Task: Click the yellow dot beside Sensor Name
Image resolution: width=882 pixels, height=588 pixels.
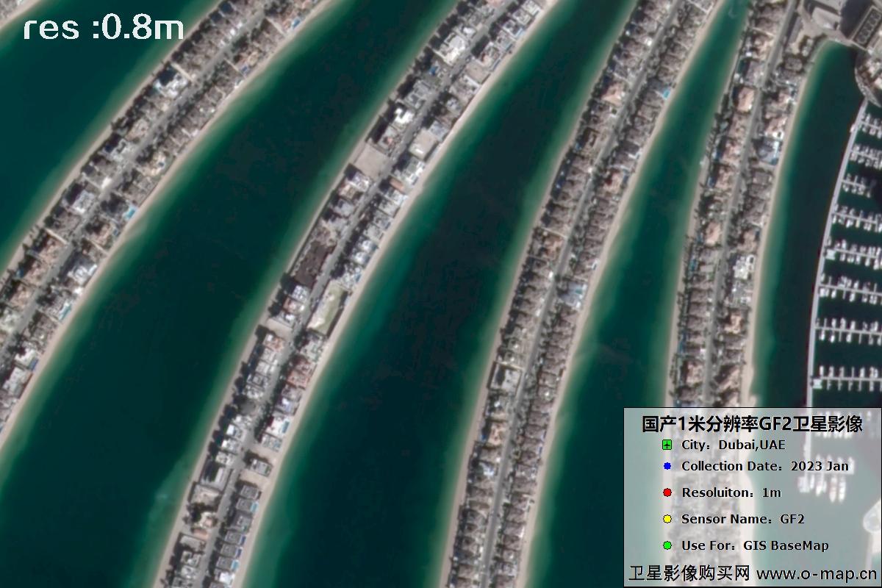Action: tap(667, 519)
